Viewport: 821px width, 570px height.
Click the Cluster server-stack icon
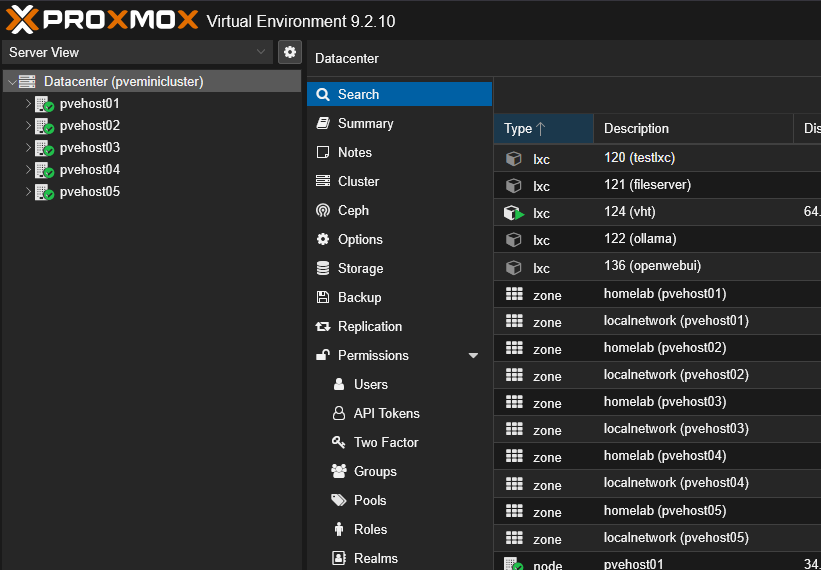(x=323, y=181)
